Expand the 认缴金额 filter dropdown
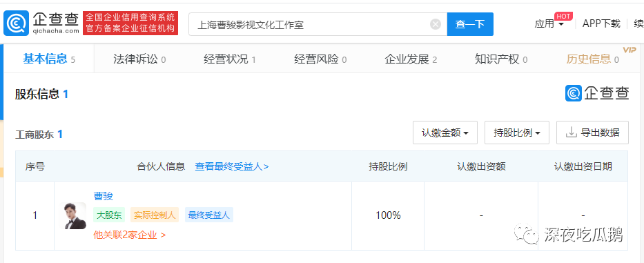The width and height of the screenshot is (644, 263). click(445, 133)
